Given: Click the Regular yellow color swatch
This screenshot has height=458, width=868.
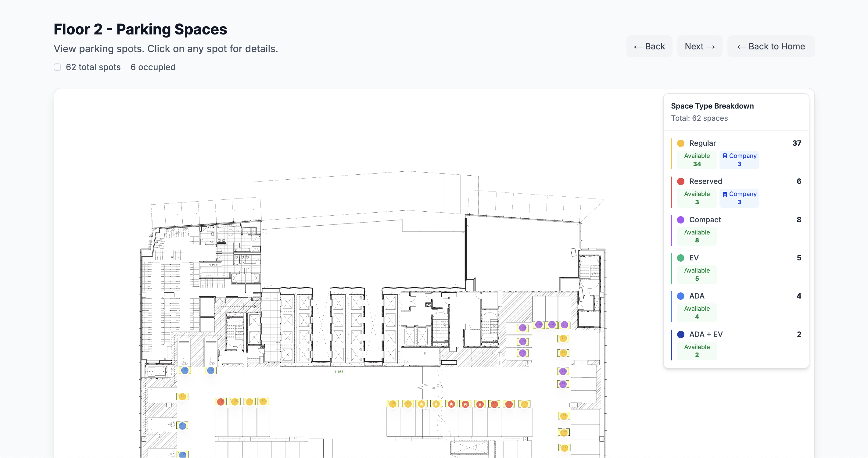Looking at the screenshot, I should pos(681,143).
